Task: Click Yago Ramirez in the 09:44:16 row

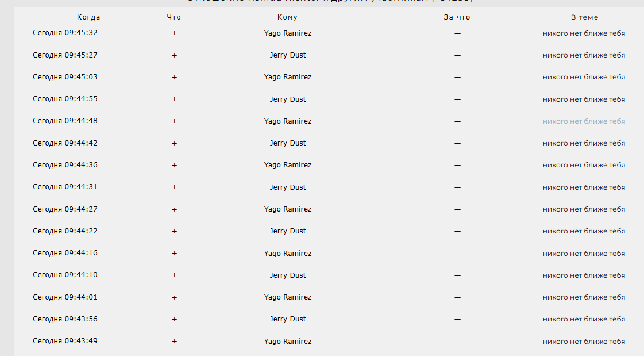Action: point(287,253)
